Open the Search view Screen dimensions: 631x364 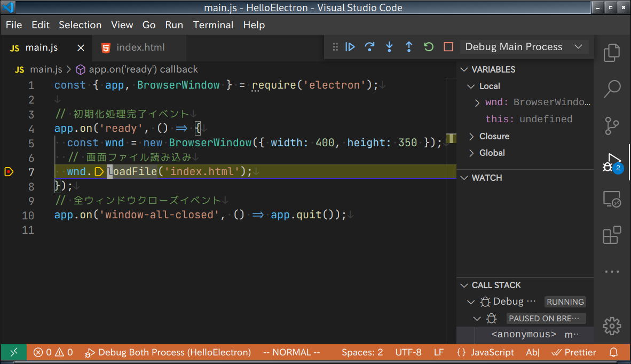click(x=612, y=89)
